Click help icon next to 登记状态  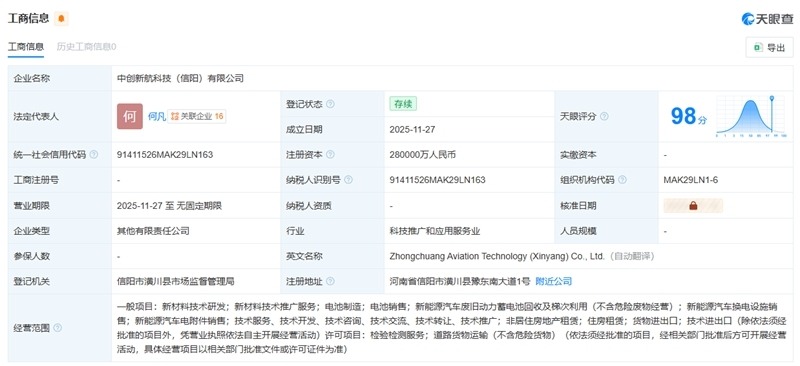pos(330,104)
